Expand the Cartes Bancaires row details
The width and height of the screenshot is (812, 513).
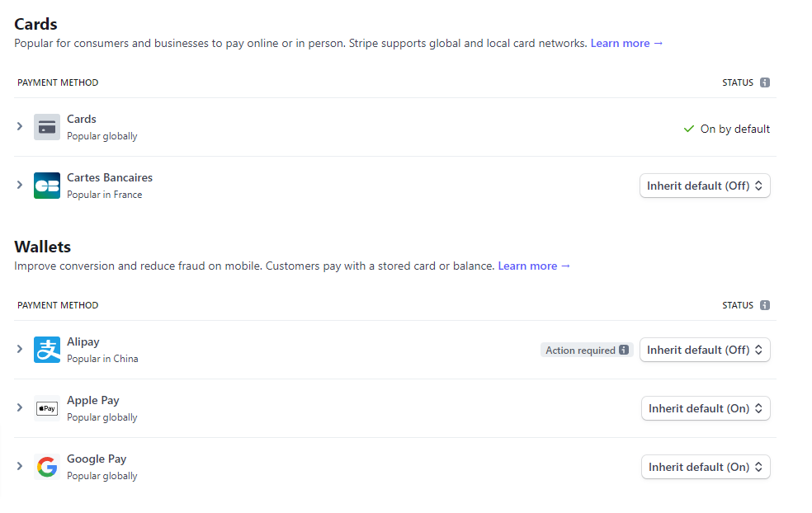pos(20,185)
